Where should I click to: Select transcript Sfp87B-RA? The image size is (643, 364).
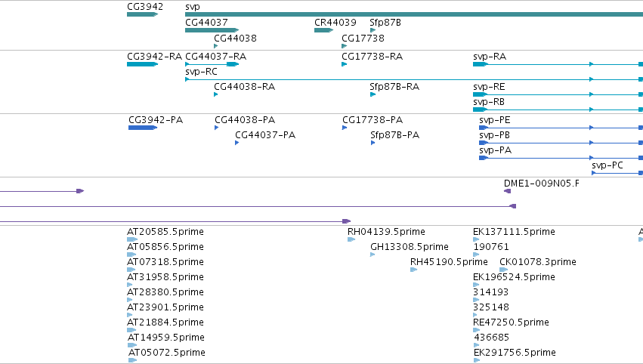tap(373, 94)
